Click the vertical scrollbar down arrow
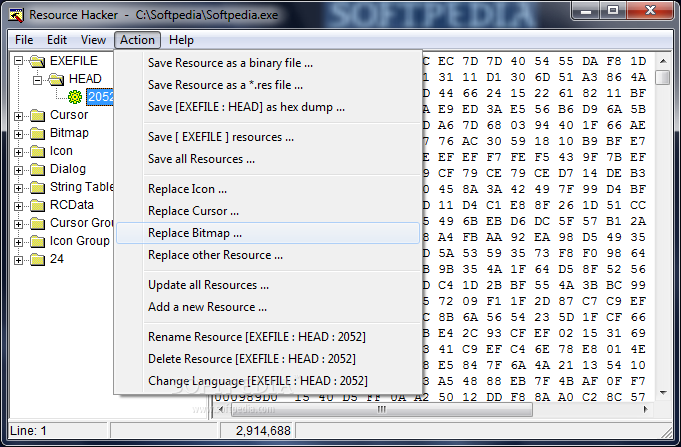The image size is (681, 447). click(663, 393)
